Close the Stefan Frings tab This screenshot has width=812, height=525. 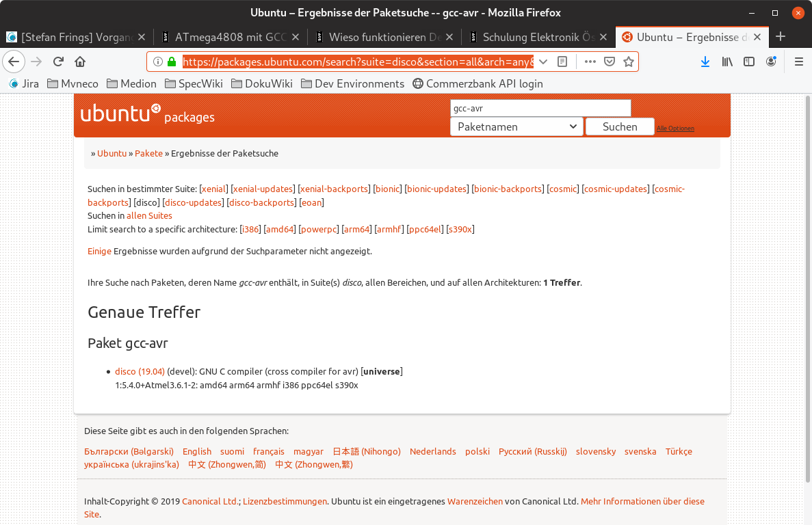coord(142,37)
